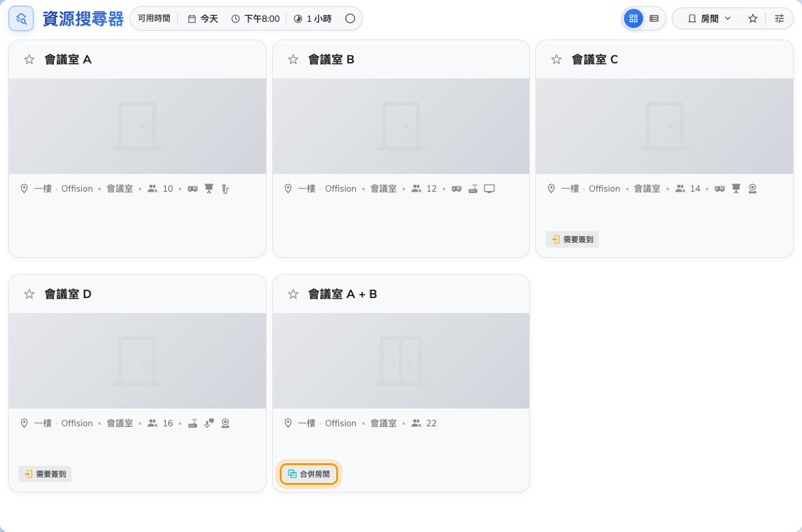Click the 會議室 A + B double-door thumbnail
The height and width of the screenshot is (532, 802).
(x=401, y=361)
